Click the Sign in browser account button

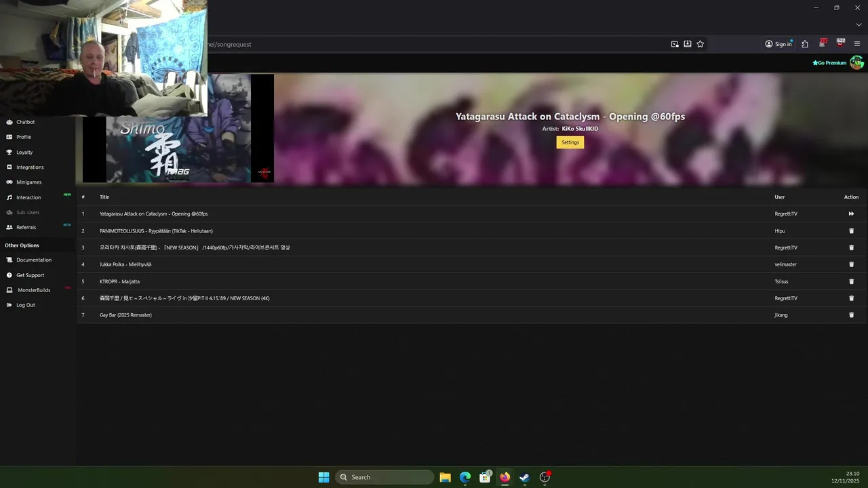coord(778,44)
